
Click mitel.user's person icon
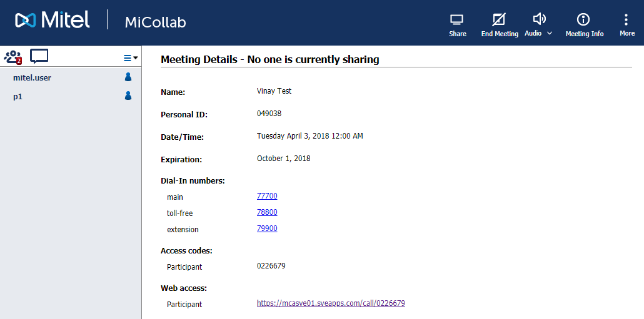point(128,77)
